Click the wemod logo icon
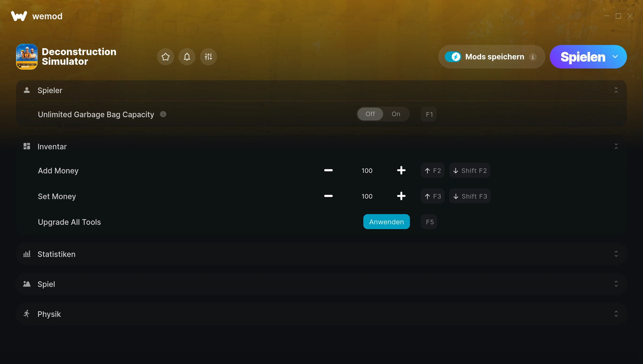This screenshot has height=364, width=643. tap(19, 16)
